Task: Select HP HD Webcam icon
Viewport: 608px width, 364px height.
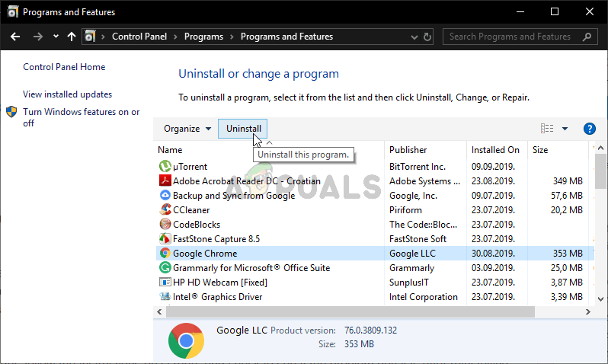Action: coord(165,282)
